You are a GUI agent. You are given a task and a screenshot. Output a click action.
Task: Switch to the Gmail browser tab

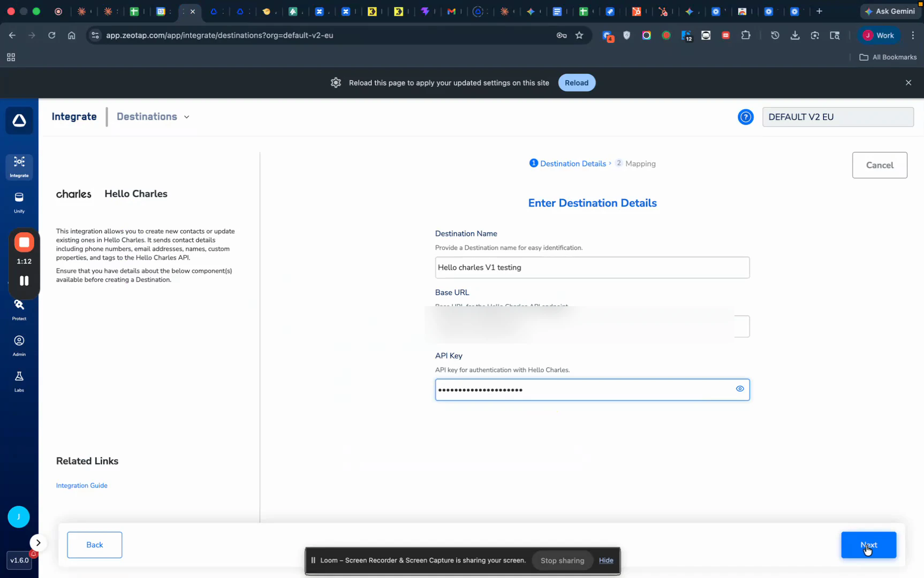(x=451, y=11)
